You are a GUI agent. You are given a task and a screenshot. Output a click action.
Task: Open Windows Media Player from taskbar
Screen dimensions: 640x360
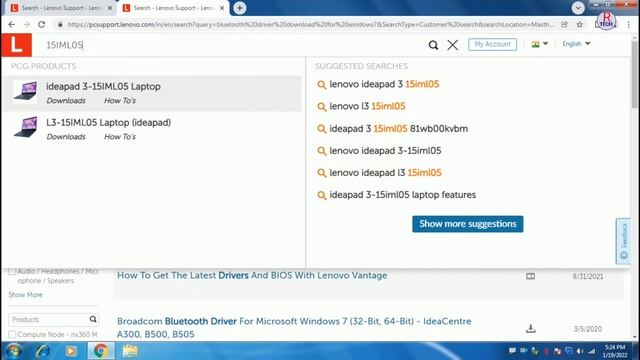71,351
